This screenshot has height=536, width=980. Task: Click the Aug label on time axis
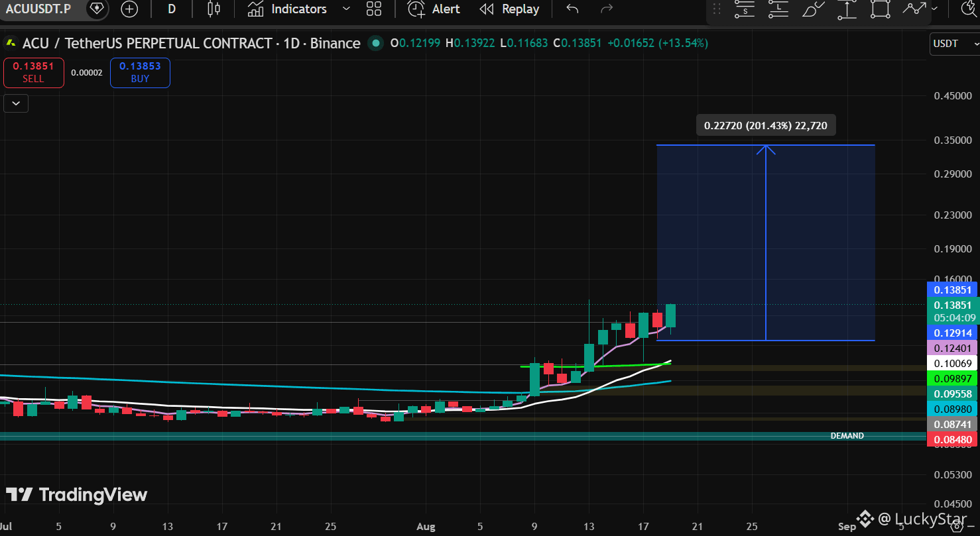point(426,527)
